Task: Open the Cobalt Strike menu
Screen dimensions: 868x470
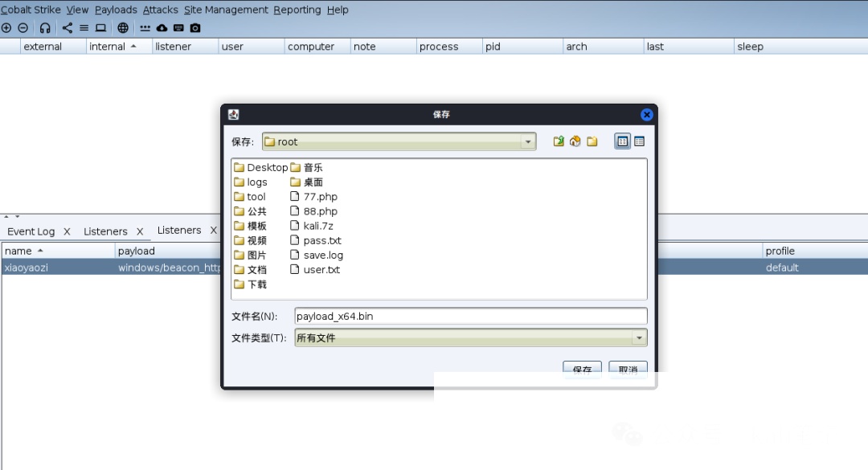Action: (31, 10)
